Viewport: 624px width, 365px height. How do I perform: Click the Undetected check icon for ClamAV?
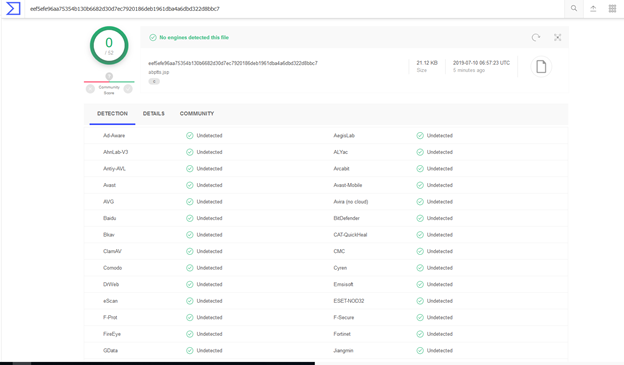(x=190, y=251)
